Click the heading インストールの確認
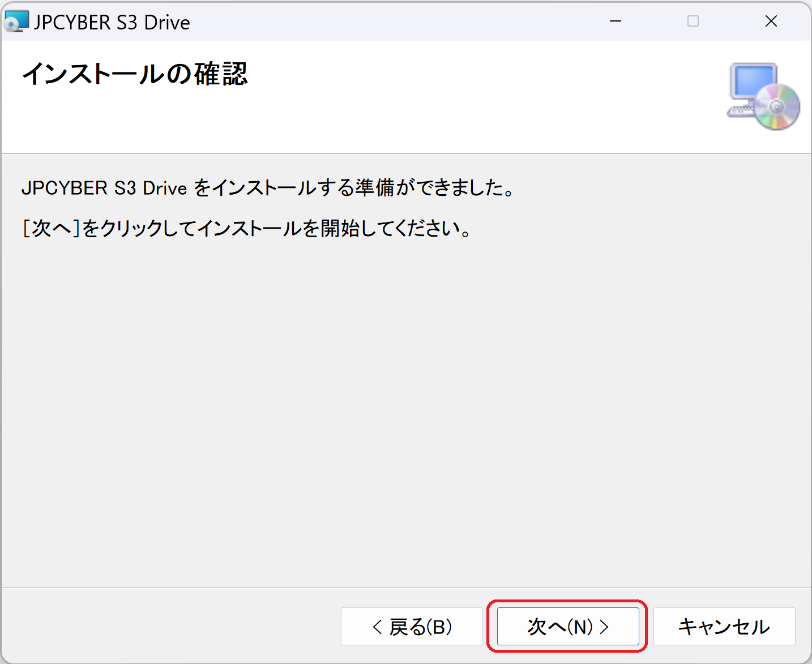Viewport: 812px width, 664px height. point(135,74)
